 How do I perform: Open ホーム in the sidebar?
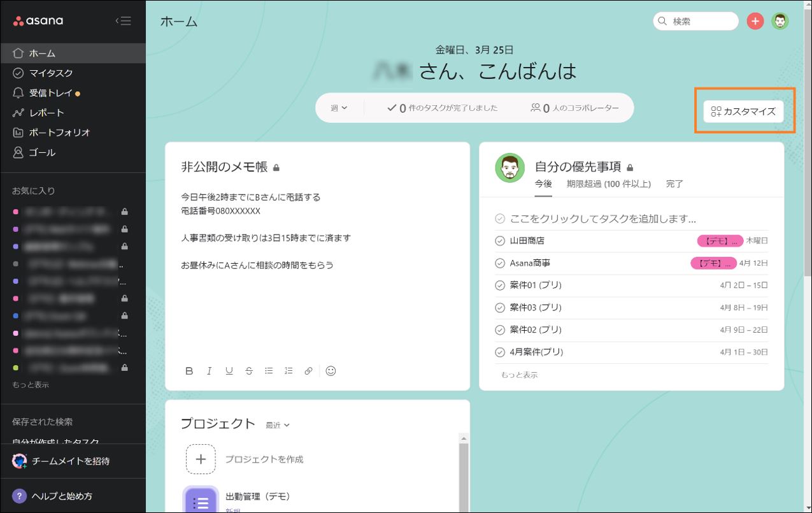(73, 54)
